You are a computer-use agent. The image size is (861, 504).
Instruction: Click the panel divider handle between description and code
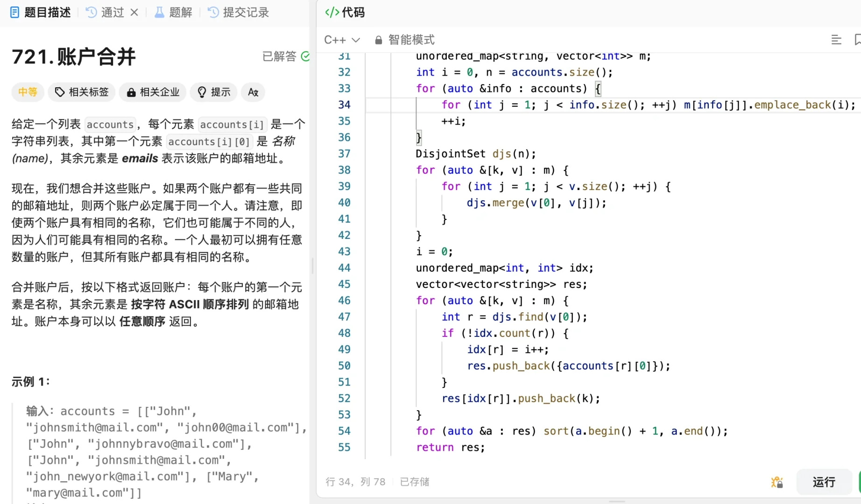coord(312,266)
